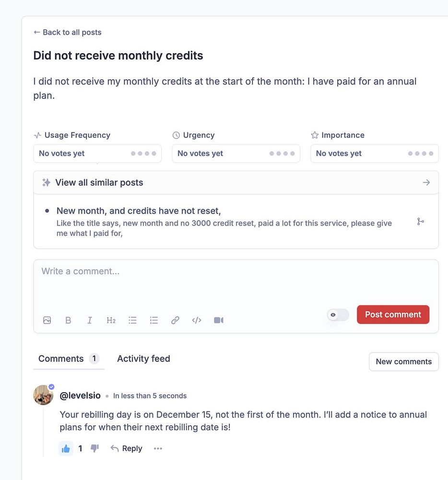Attach a video recording to comment
This screenshot has width=448, height=480.
pos(219,320)
